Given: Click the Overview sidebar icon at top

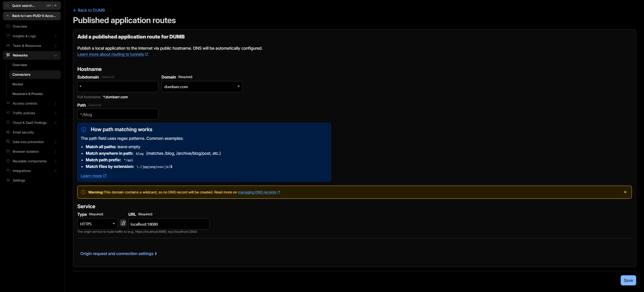Looking at the screenshot, I should (8, 26).
